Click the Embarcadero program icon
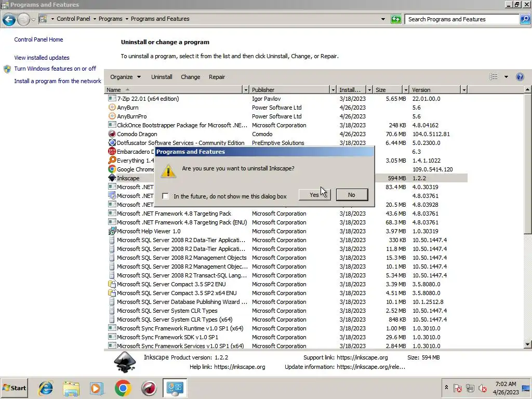 (x=112, y=151)
